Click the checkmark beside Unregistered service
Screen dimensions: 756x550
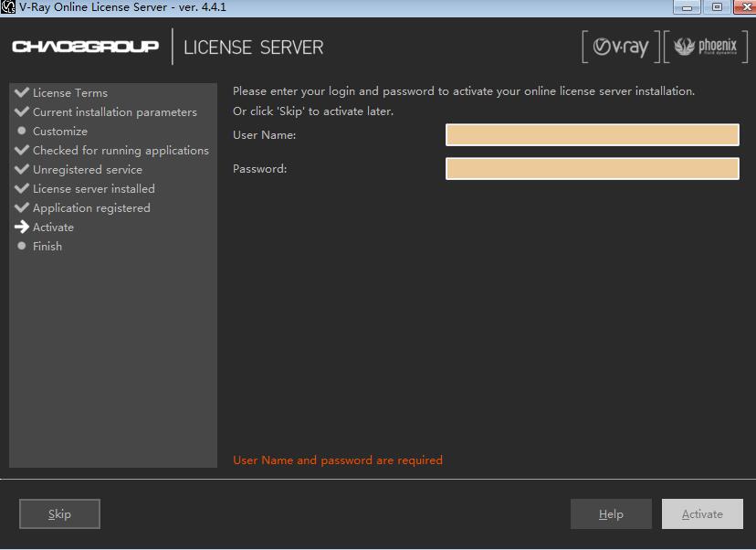click(22, 169)
